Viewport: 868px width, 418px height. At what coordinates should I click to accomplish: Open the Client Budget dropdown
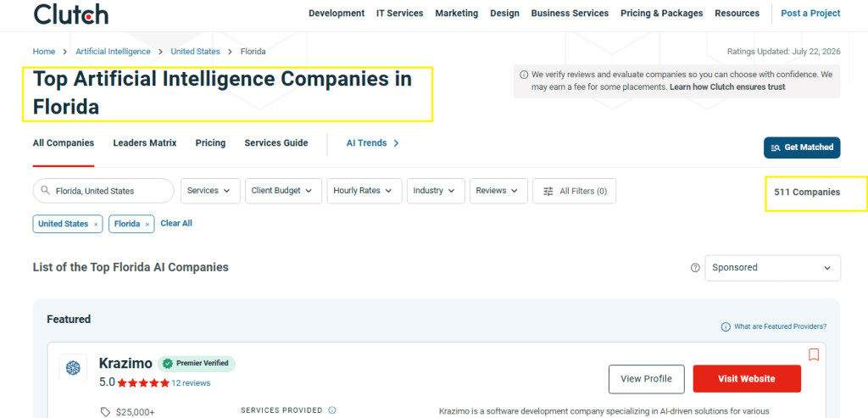[x=283, y=191]
